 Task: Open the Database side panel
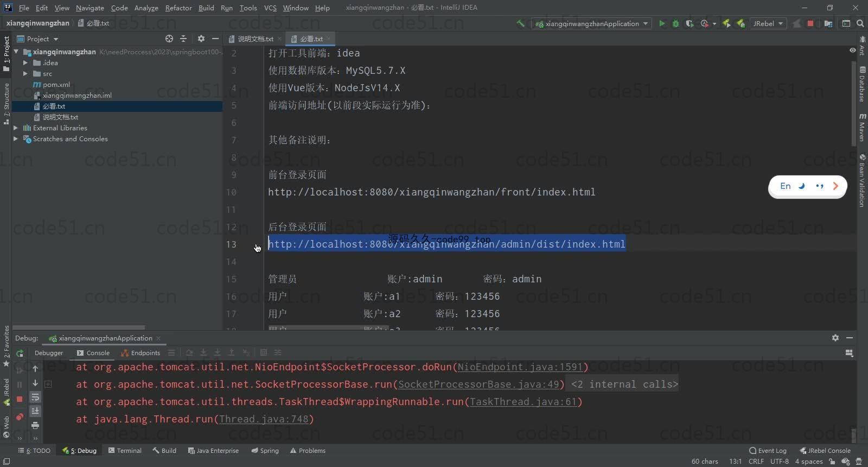pyautogui.click(x=862, y=84)
